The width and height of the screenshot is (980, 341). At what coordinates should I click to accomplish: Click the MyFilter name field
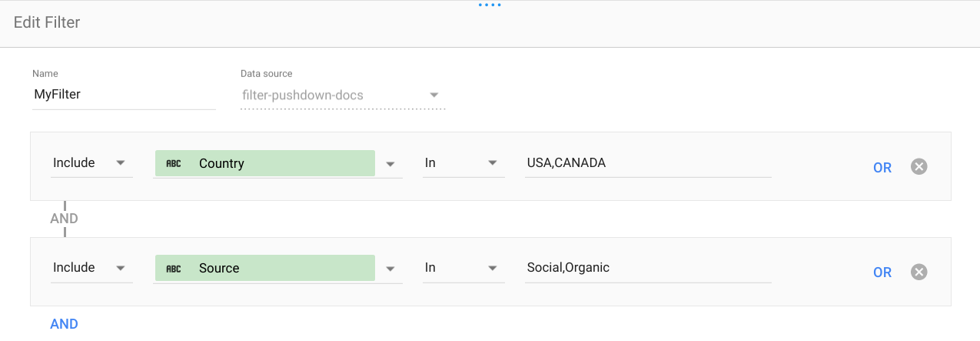123,95
